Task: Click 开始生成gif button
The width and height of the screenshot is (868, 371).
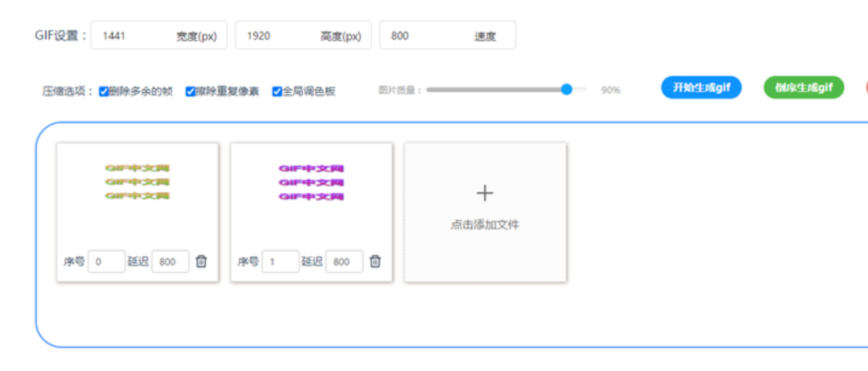Action: pyautogui.click(x=701, y=88)
